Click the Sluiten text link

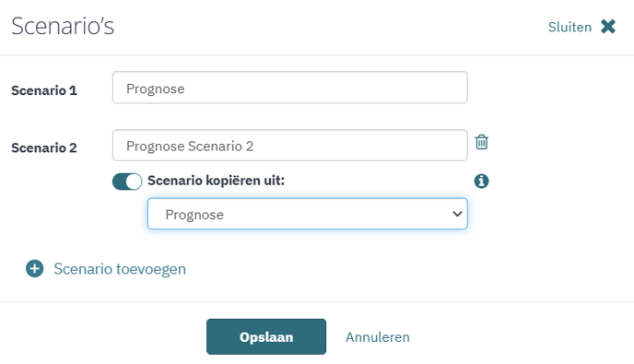coord(569,27)
